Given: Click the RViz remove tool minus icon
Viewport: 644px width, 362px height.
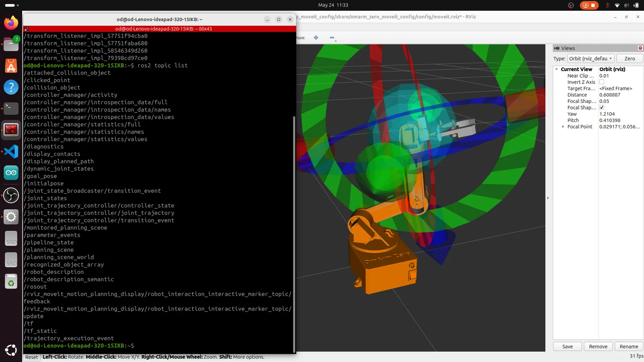Looking at the screenshot, I should point(332,37).
